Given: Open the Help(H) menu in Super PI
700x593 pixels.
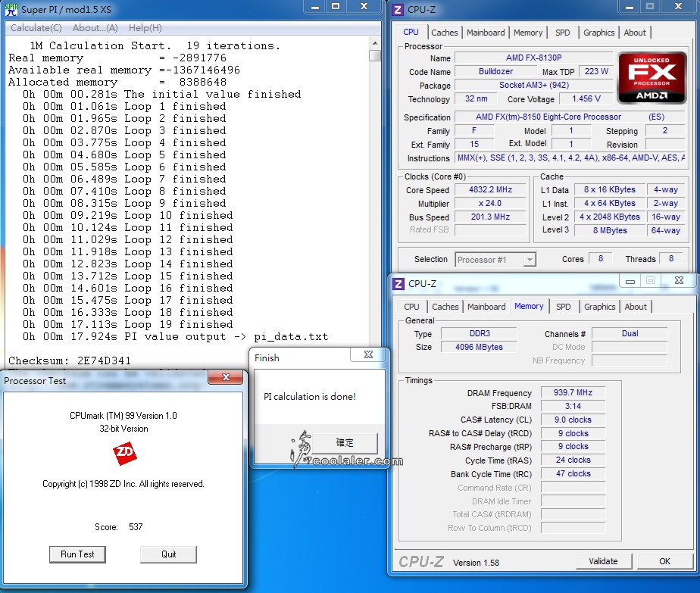Looking at the screenshot, I should (145, 28).
